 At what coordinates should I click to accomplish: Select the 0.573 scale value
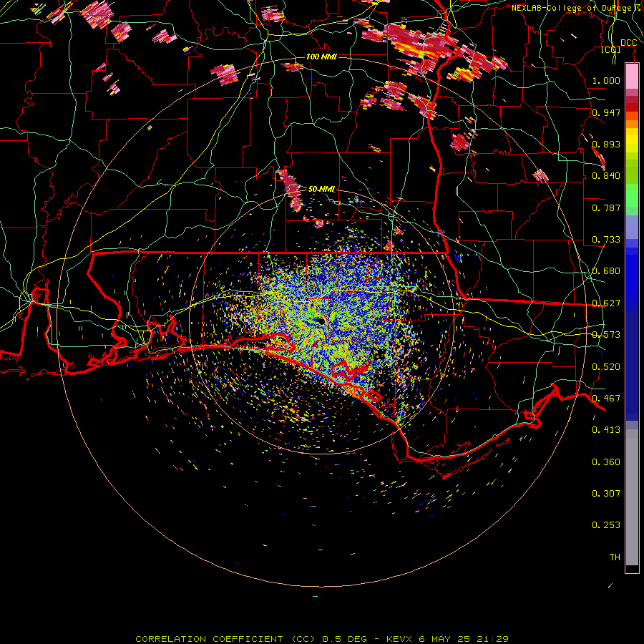[x=606, y=335]
